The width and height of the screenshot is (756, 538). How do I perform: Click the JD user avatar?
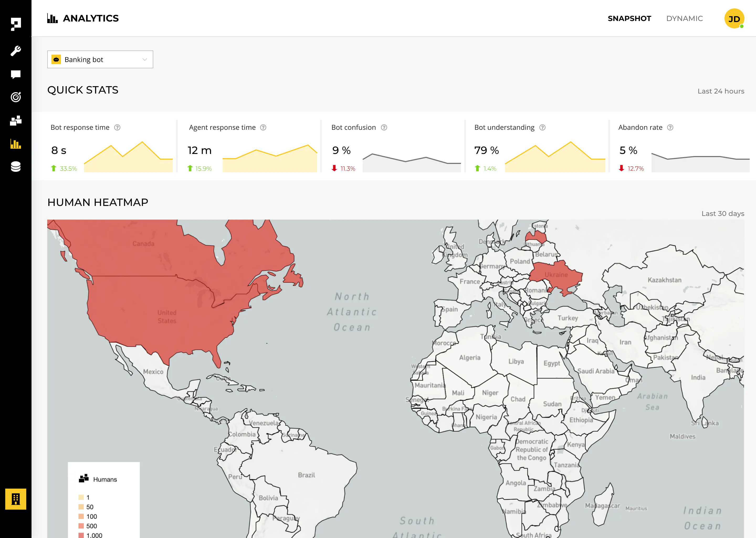click(734, 19)
